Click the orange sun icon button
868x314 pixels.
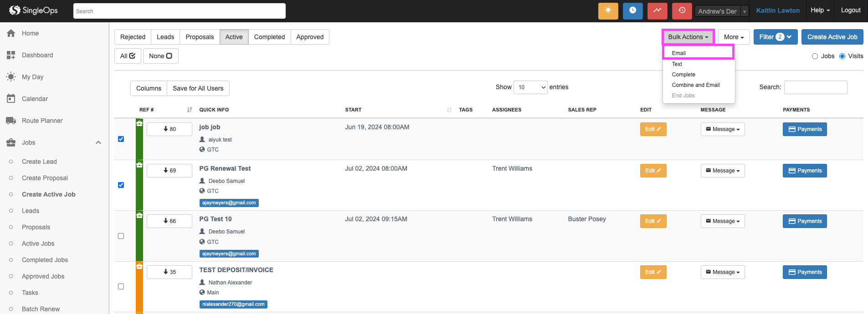608,11
